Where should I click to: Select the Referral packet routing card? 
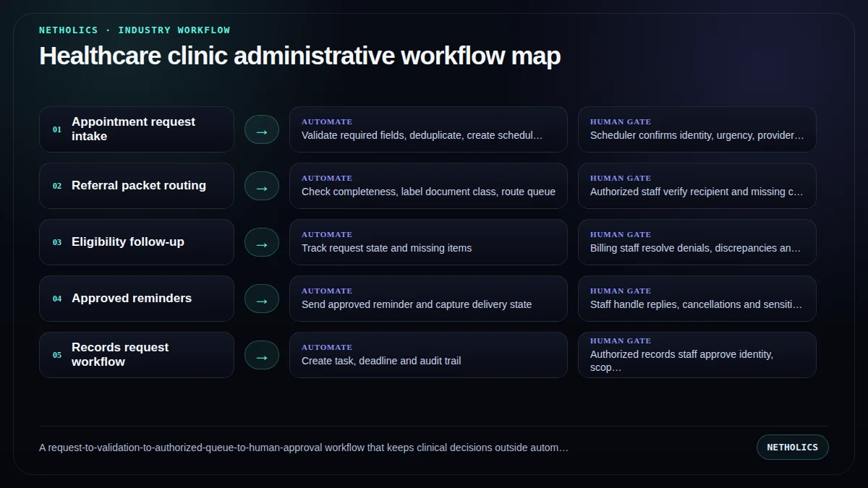coord(137,186)
